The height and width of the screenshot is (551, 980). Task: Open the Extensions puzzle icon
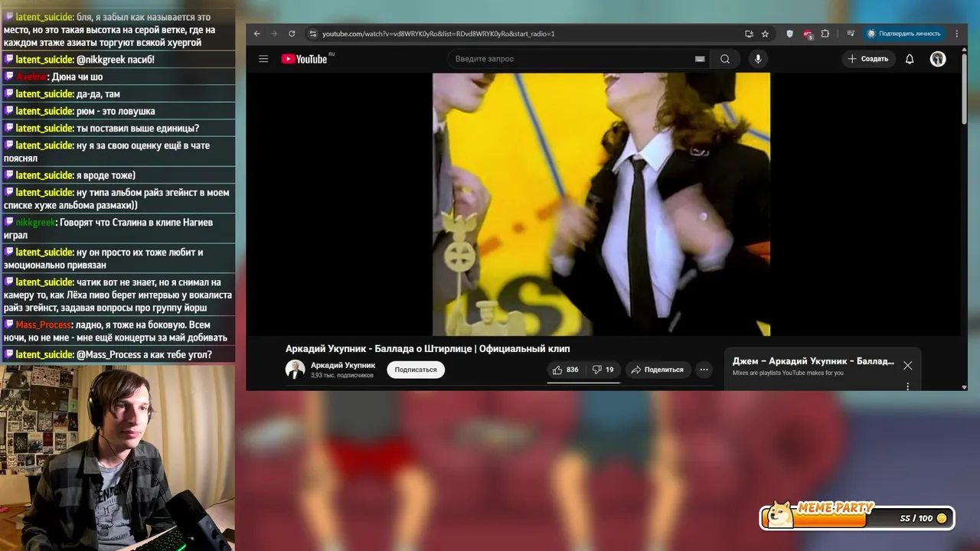coord(825,34)
